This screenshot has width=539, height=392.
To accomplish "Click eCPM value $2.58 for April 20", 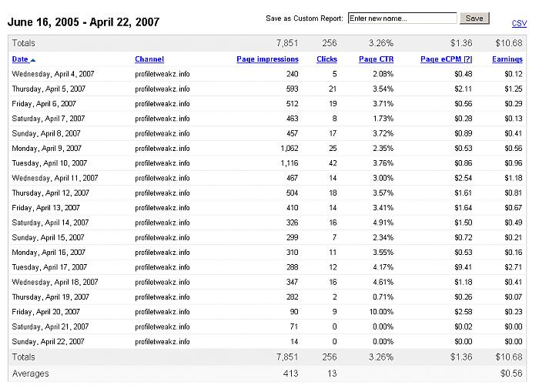I will tap(464, 312).
